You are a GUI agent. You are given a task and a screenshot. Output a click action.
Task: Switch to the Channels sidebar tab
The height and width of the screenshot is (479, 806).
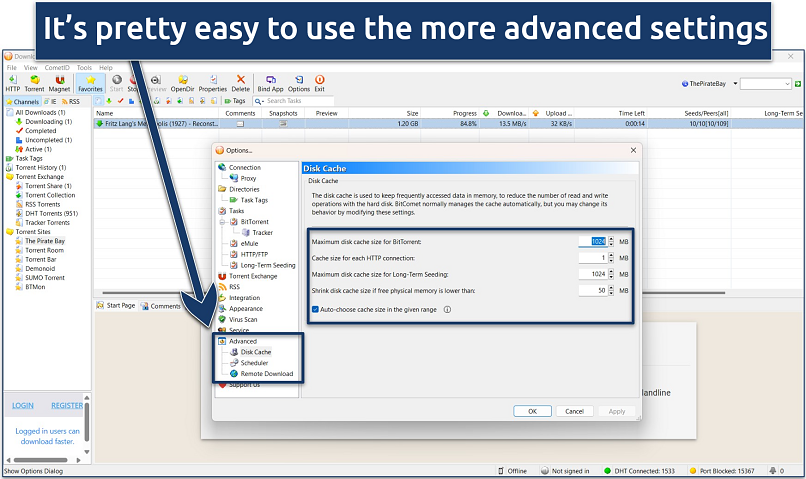coord(23,102)
